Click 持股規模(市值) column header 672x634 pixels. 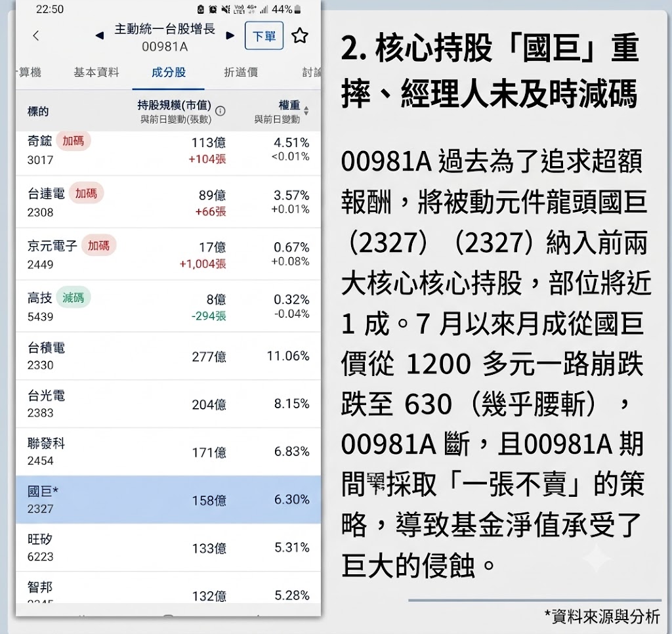point(175,105)
